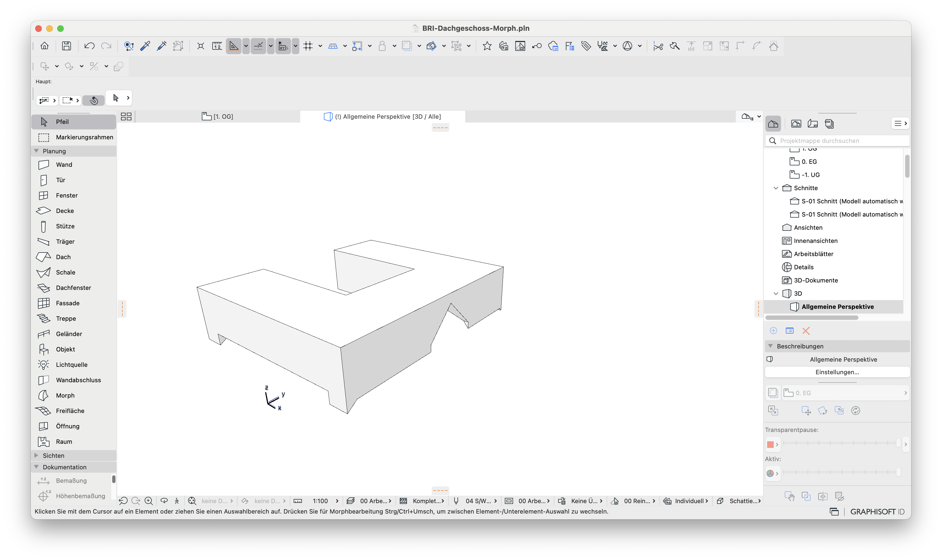The width and height of the screenshot is (942, 560).
Task: Select the Dachfenster tool
Action: [x=74, y=288]
